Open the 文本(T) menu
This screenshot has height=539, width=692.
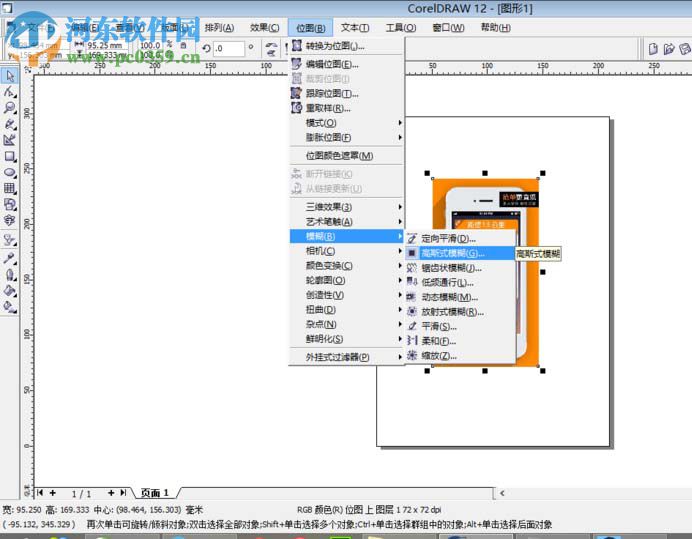355,28
